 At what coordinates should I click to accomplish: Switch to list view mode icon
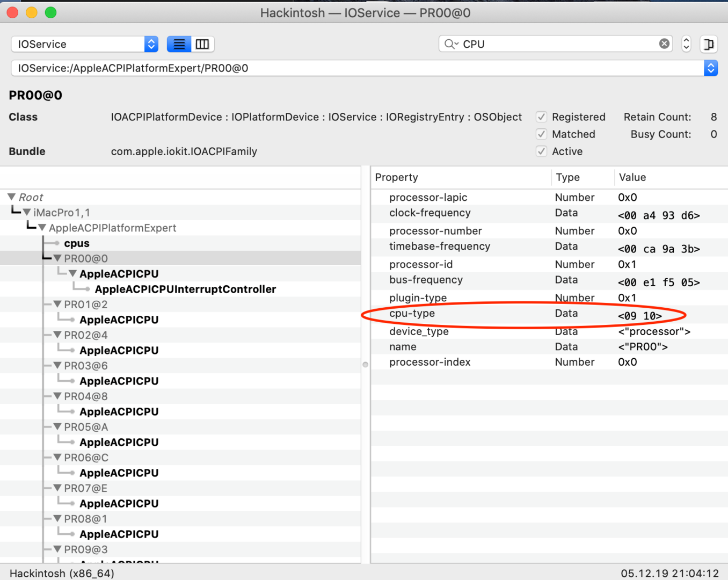[179, 44]
